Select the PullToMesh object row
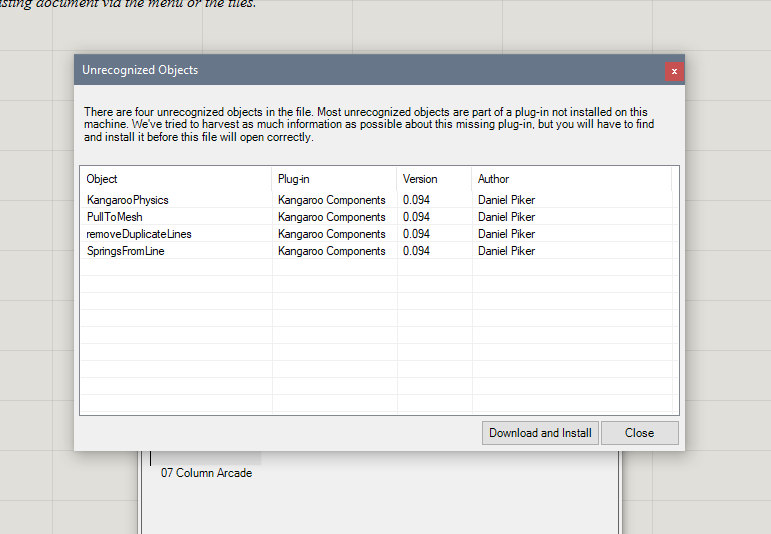Screen dimensions: 771x534 pyautogui.click(x=379, y=217)
